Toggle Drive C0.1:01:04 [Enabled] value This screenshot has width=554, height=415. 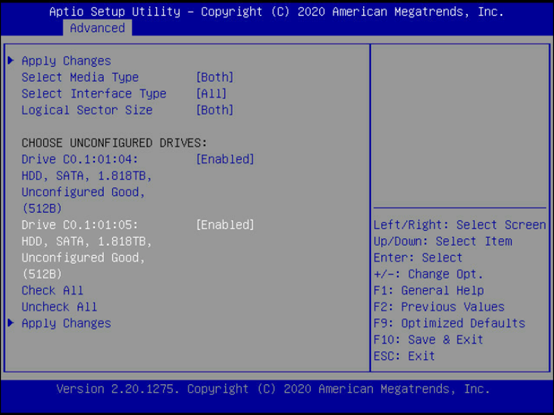[x=225, y=159]
